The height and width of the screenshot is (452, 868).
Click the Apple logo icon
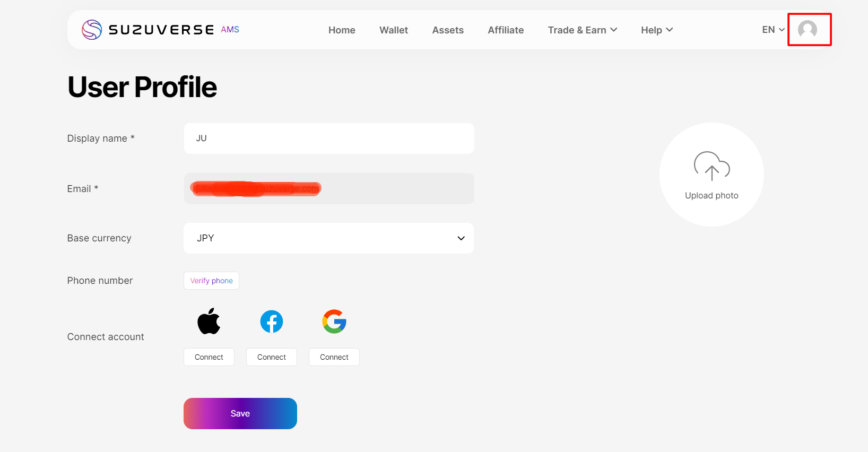click(209, 321)
